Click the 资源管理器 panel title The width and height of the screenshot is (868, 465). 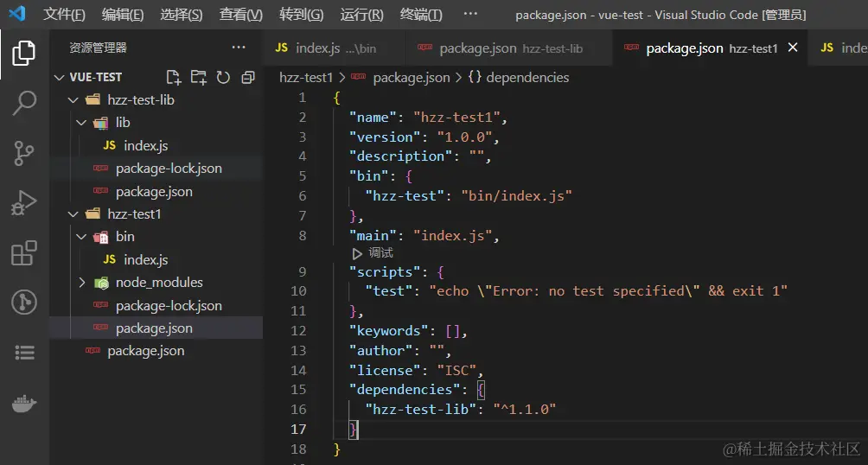(x=98, y=48)
